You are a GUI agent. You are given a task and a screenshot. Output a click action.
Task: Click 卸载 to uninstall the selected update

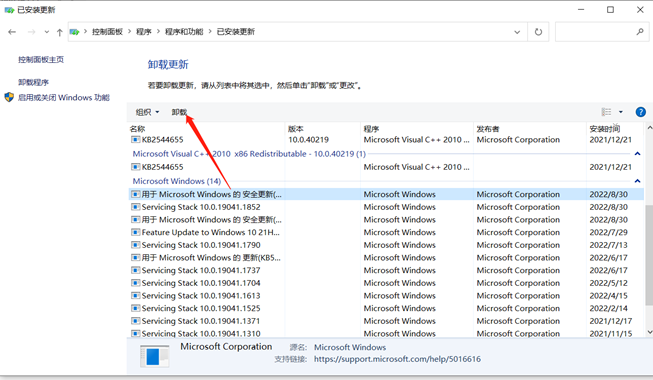point(179,112)
